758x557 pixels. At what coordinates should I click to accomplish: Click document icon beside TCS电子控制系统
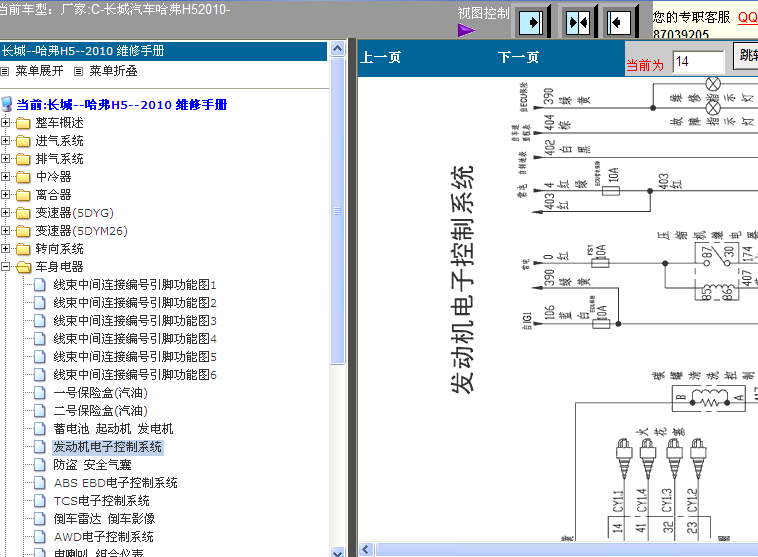click(40, 501)
